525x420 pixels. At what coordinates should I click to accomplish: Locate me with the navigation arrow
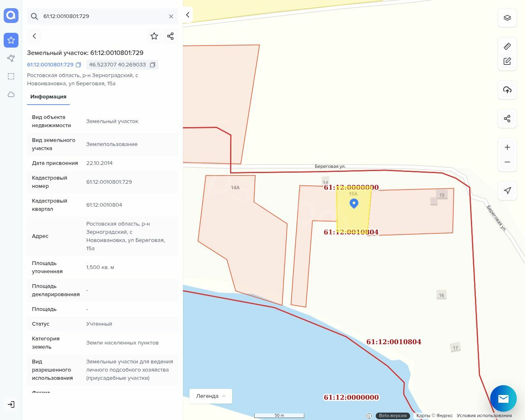coord(507,190)
